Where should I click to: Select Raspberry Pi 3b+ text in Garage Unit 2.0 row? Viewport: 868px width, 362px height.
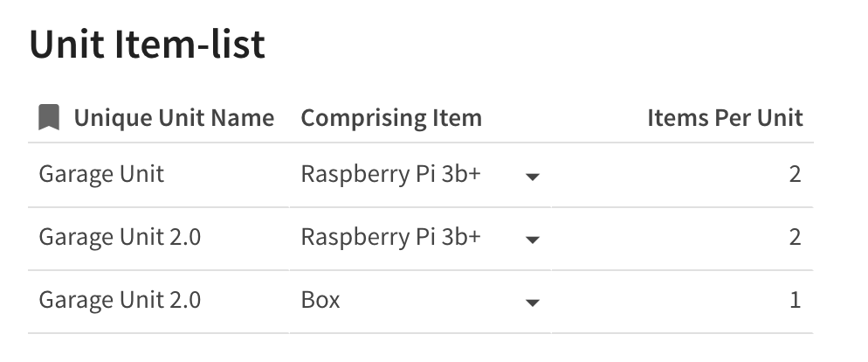click(x=390, y=236)
